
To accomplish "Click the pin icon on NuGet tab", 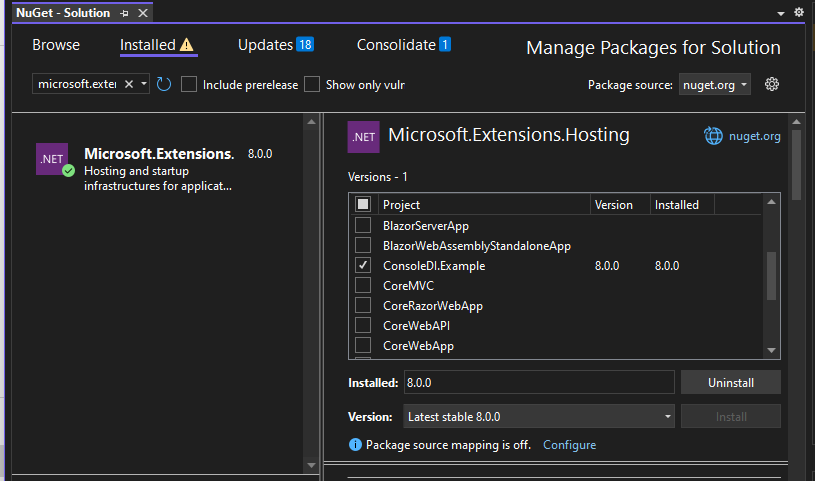I will [124, 12].
